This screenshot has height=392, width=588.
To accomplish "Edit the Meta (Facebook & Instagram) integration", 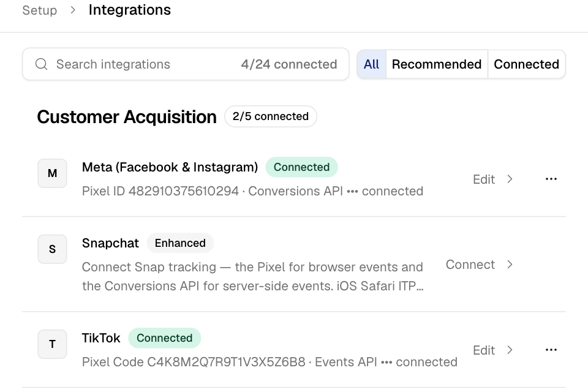I will 484,179.
